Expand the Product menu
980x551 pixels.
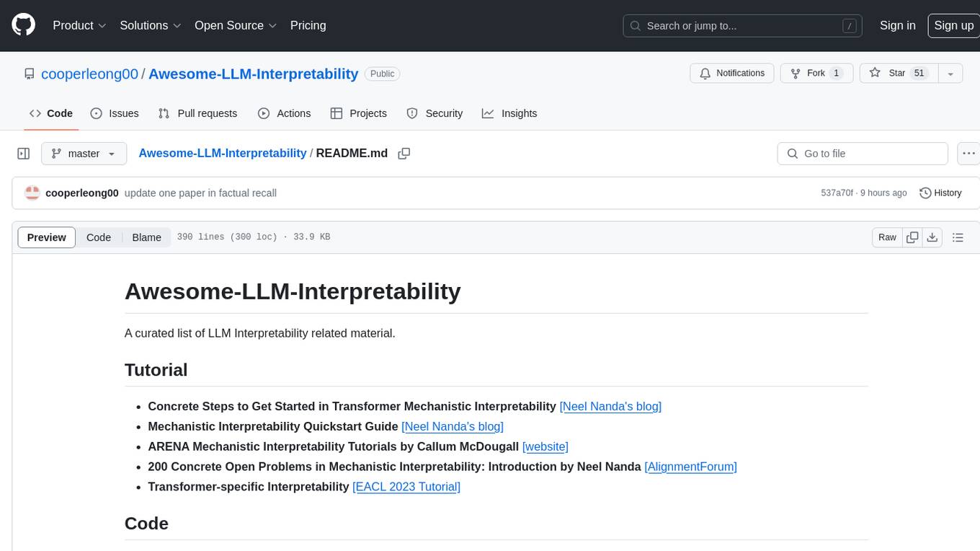point(79,25)
